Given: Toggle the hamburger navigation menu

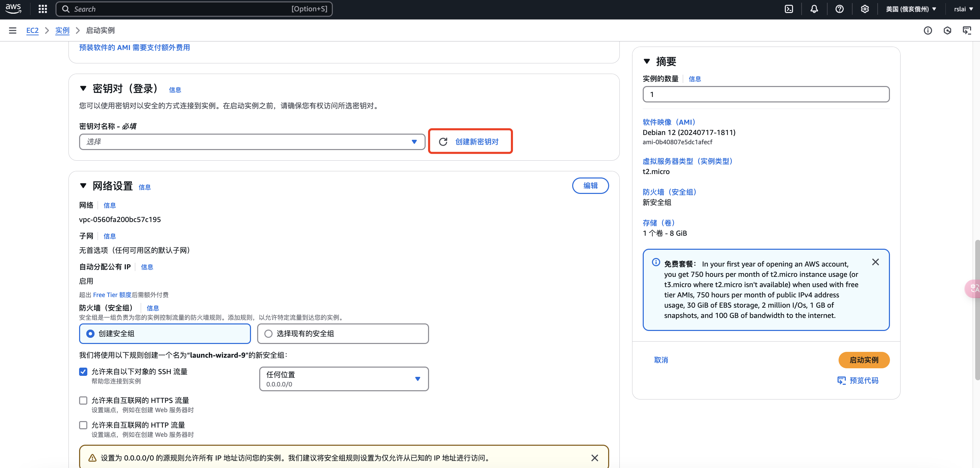Looking at the screenshot, I should tap(13, 30).
